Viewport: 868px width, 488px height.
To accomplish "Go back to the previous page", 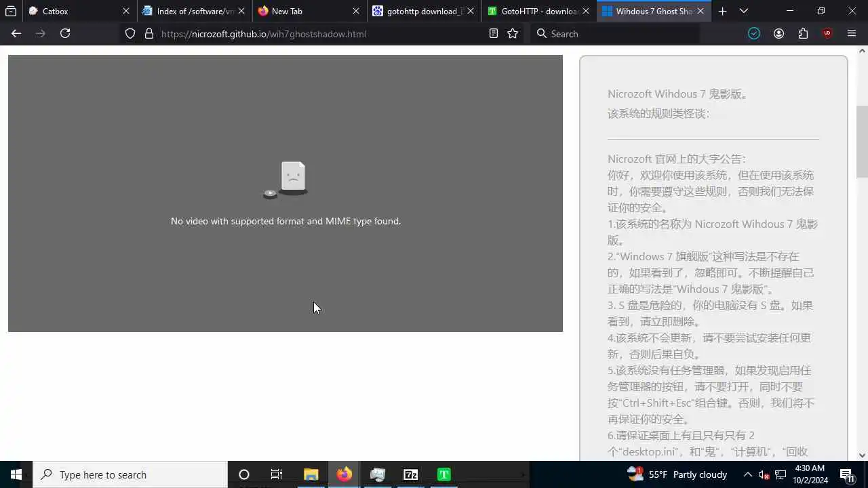I will coord(16,33).
